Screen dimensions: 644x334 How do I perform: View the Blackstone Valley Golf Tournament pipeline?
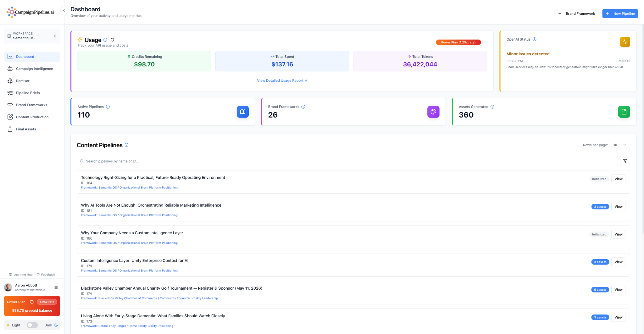tap(618, 290)
